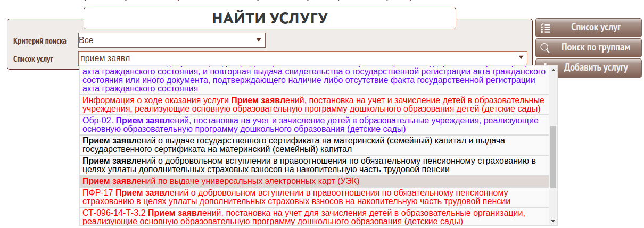Expand the Критерий поиска dropdown arrow

(x=258, y=40)
